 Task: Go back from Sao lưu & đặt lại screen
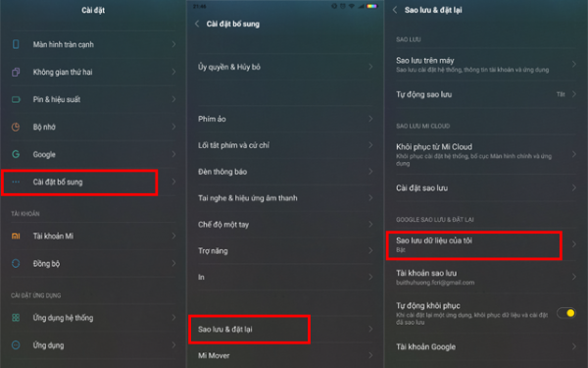point(395,10)
